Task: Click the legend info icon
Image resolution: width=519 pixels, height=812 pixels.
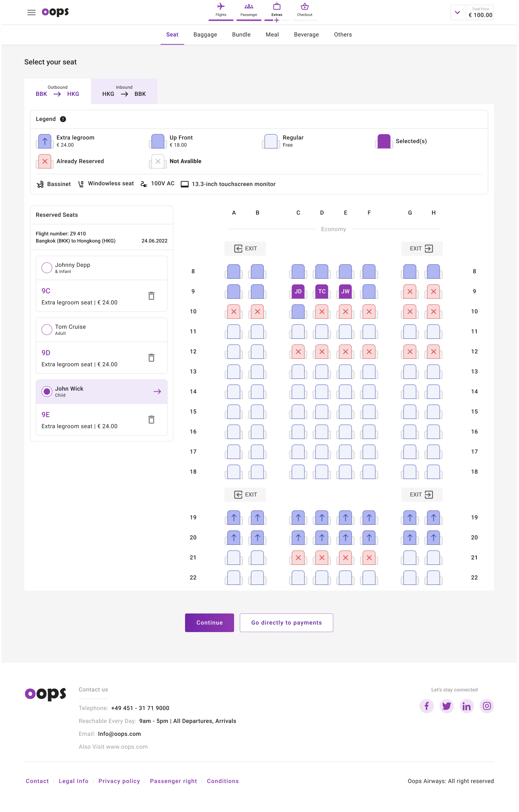Action: (x=63, y=119)
